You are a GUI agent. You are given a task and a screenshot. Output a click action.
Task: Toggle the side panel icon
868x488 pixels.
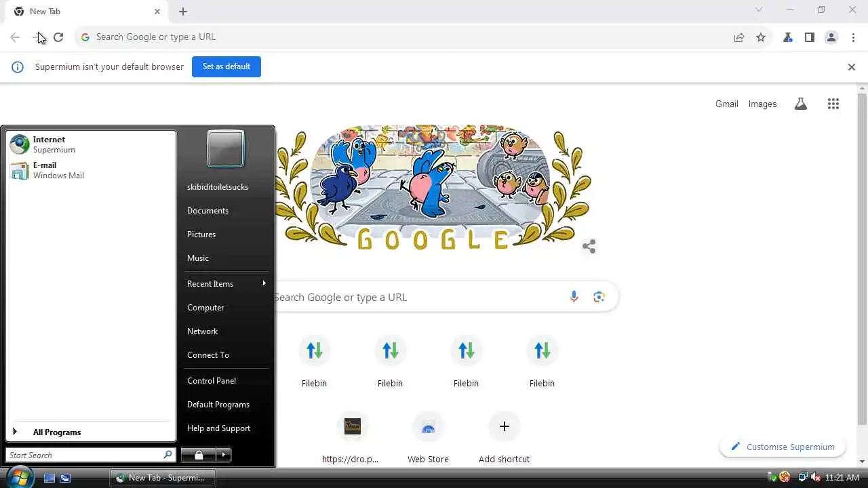click(810, 37)
